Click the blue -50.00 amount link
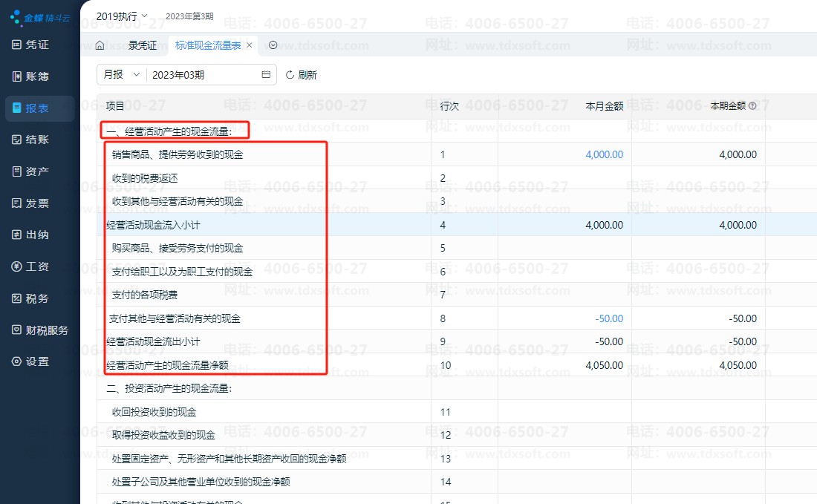Image resolution: width=817 pixels, height=504 pixels. 609,318
